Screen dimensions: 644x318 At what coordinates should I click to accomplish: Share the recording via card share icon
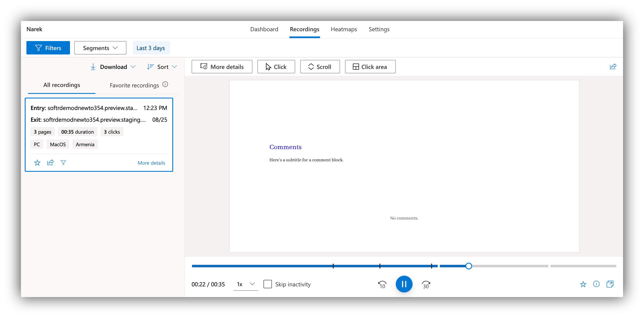pyautogui.click(x=50, y=162)
